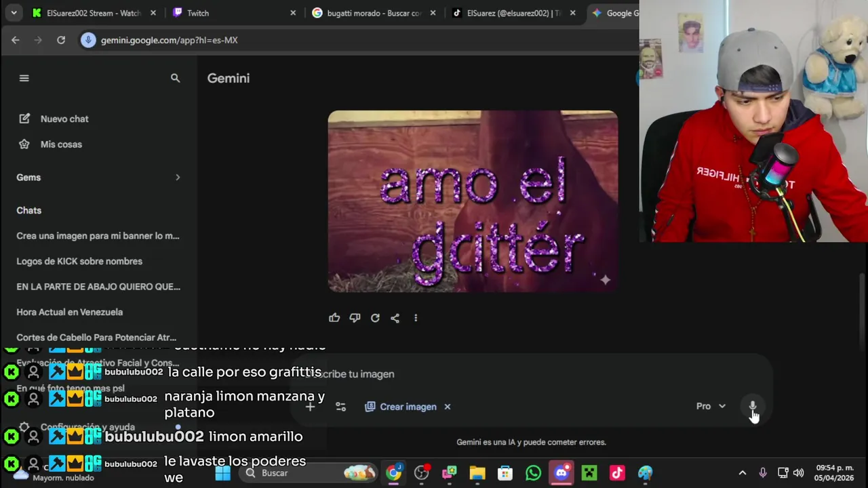Image resolution: width=868 pixels, height=488 pixels.
Task: Open the tab search dropdown arrow
Action: 14,13
